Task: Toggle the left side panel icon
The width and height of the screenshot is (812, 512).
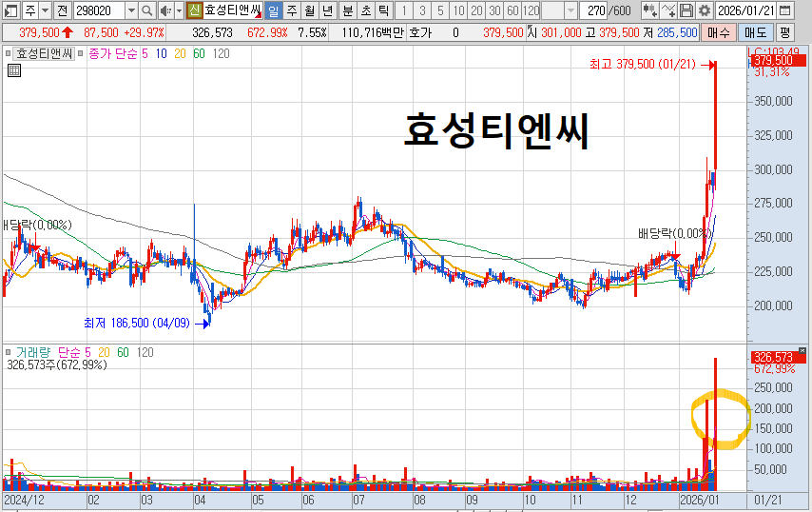Action: pos(10,10)
